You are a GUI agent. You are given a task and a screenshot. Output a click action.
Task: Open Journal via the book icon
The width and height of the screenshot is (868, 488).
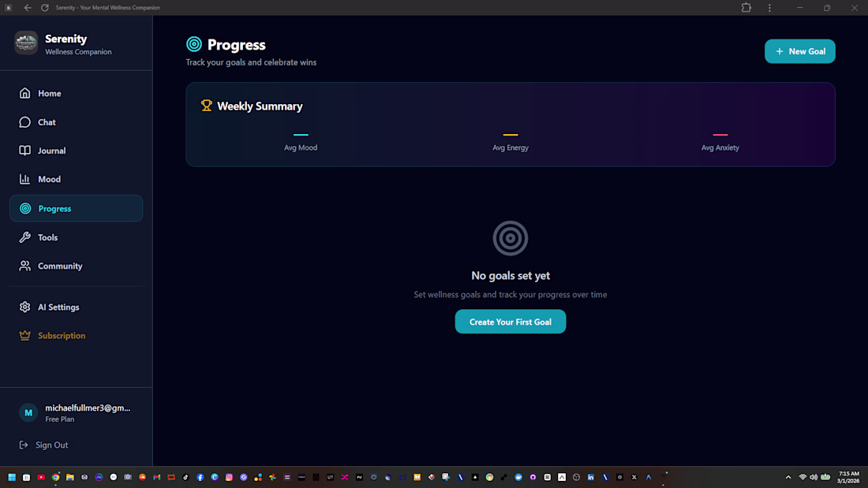(25, 151)
